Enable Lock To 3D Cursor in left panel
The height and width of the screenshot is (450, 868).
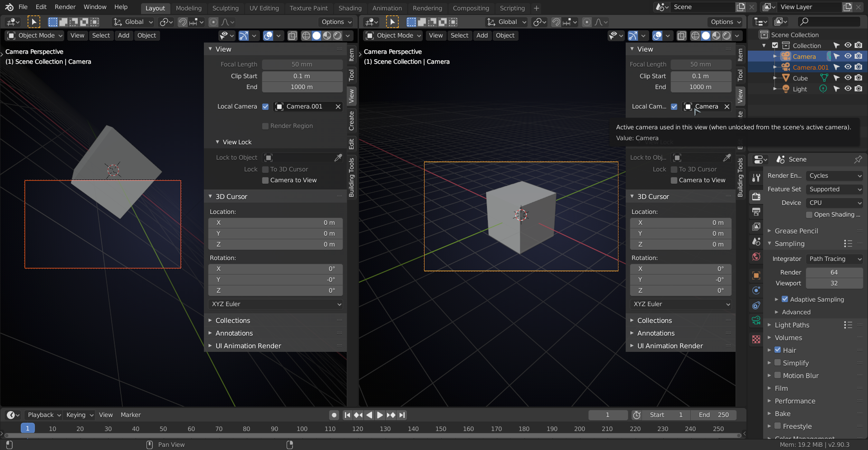point(265,170)
